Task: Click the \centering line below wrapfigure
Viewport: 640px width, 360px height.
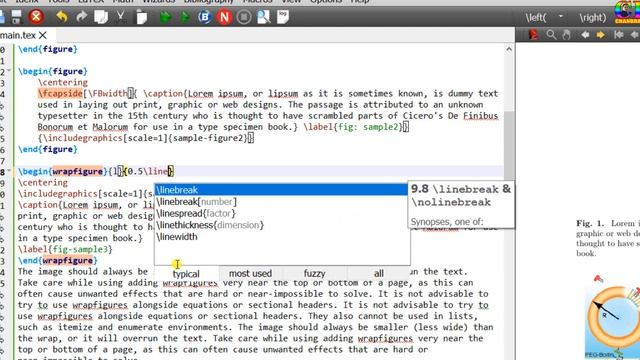Action: click(x=43, y=182)
